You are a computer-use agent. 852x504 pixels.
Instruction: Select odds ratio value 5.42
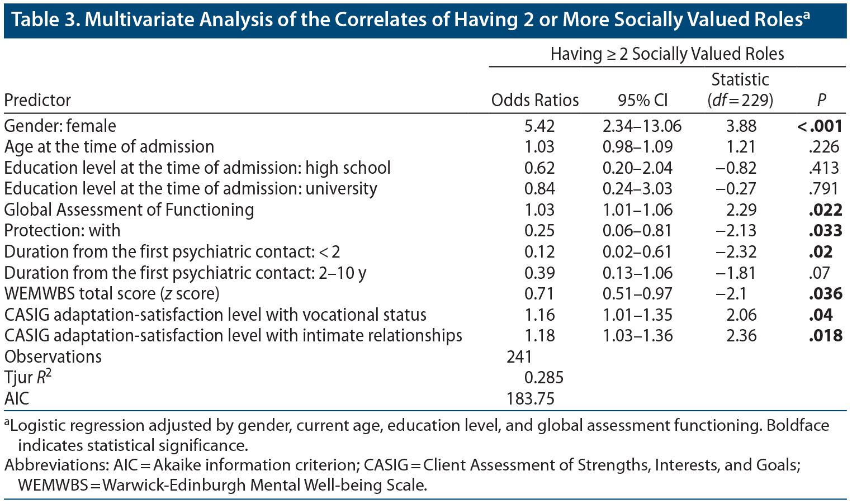[x=539, y=126]
